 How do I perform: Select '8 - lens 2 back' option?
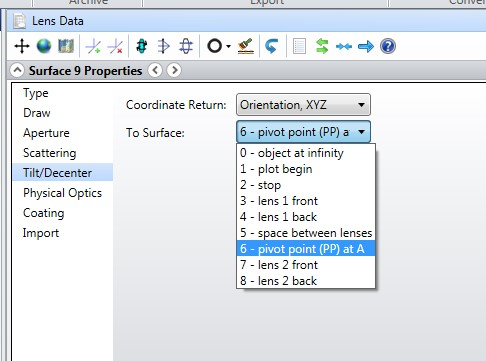(306, 281)
